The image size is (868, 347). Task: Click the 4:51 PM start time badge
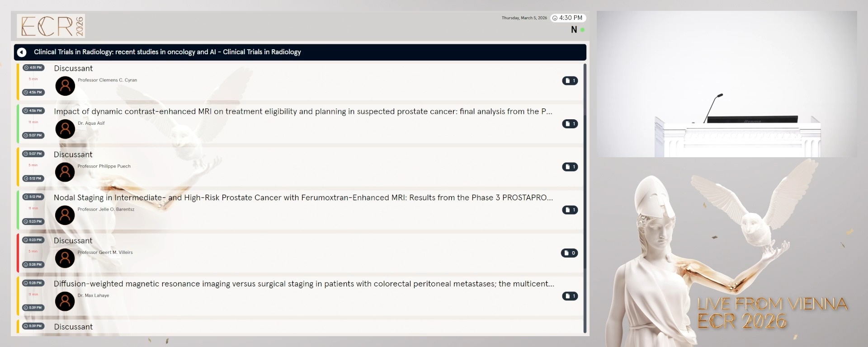33,68
